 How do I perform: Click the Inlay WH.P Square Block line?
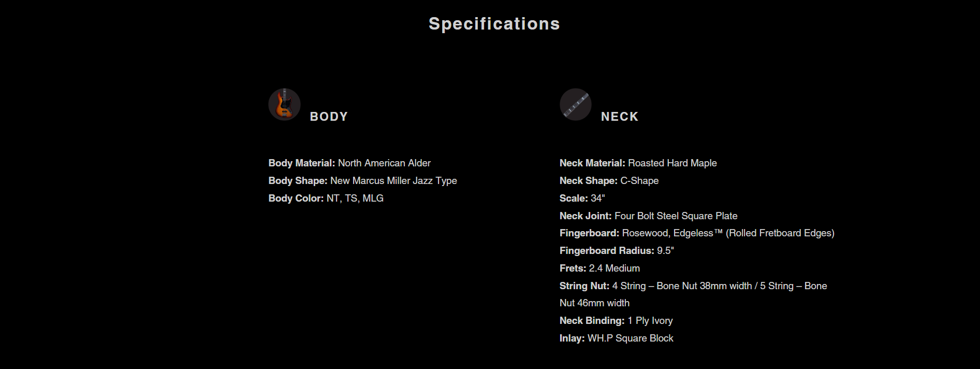pyautogui.click(x=616, y=338)
